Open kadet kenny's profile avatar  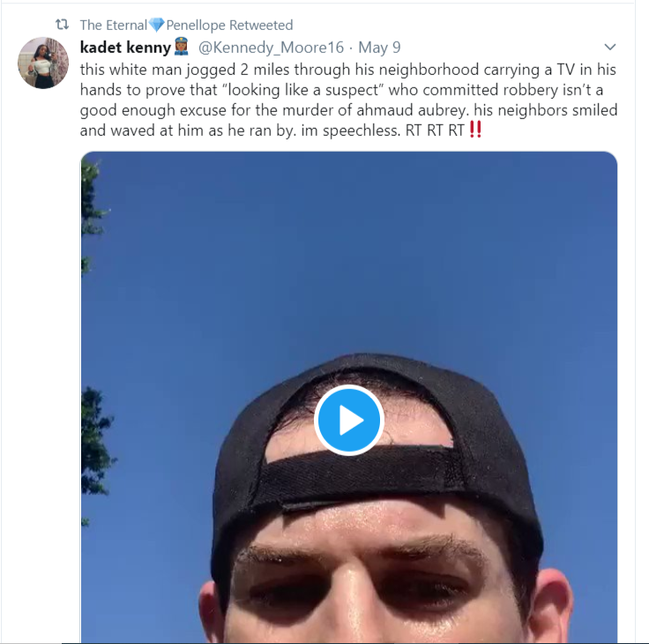(x=43, y=63)
